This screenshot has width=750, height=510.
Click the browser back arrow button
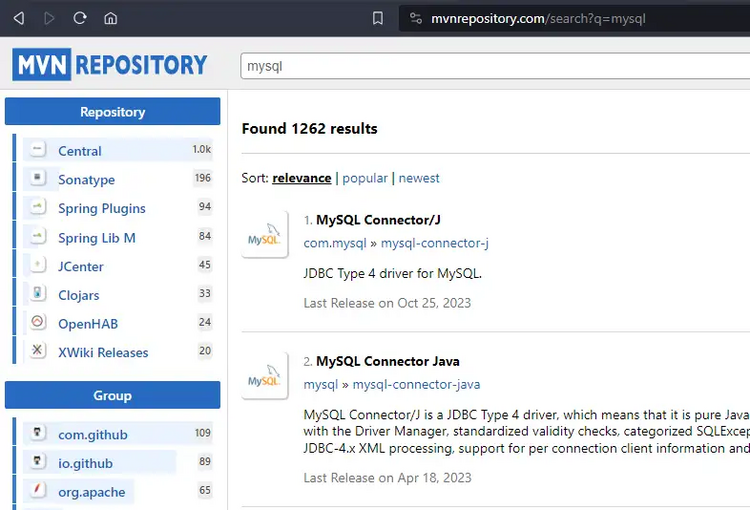pos(19,18)
